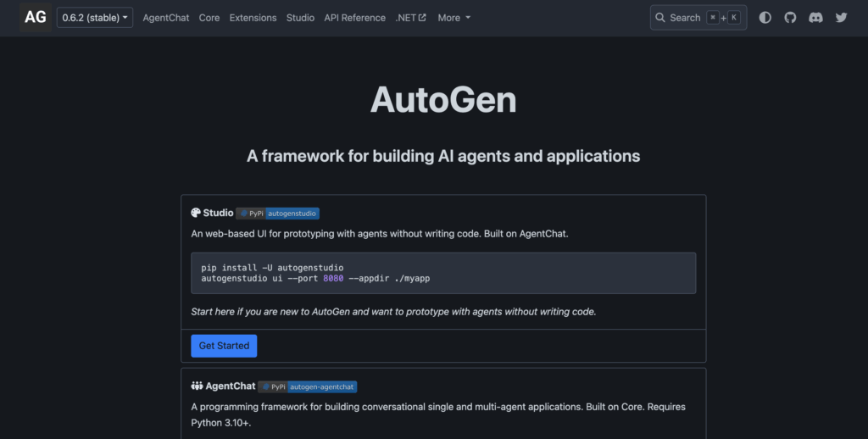Open the Extensions nav item
This screenshot has width=868, height=439.
[253, 18]
